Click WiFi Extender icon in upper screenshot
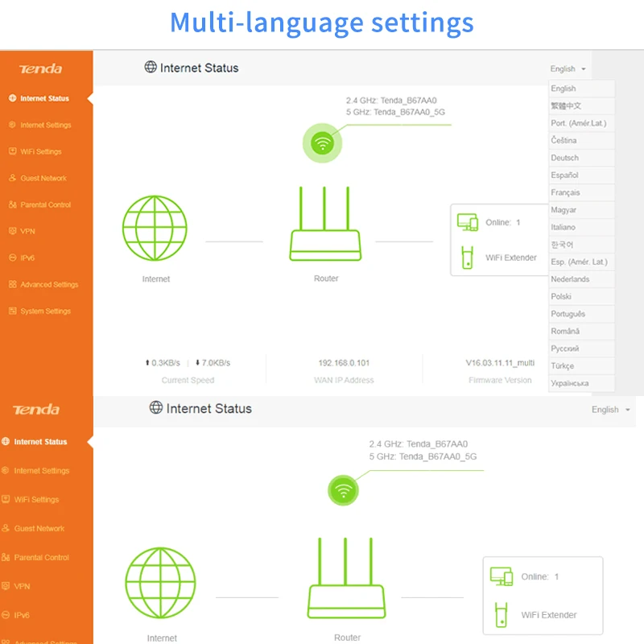 [x=468, y=258]
